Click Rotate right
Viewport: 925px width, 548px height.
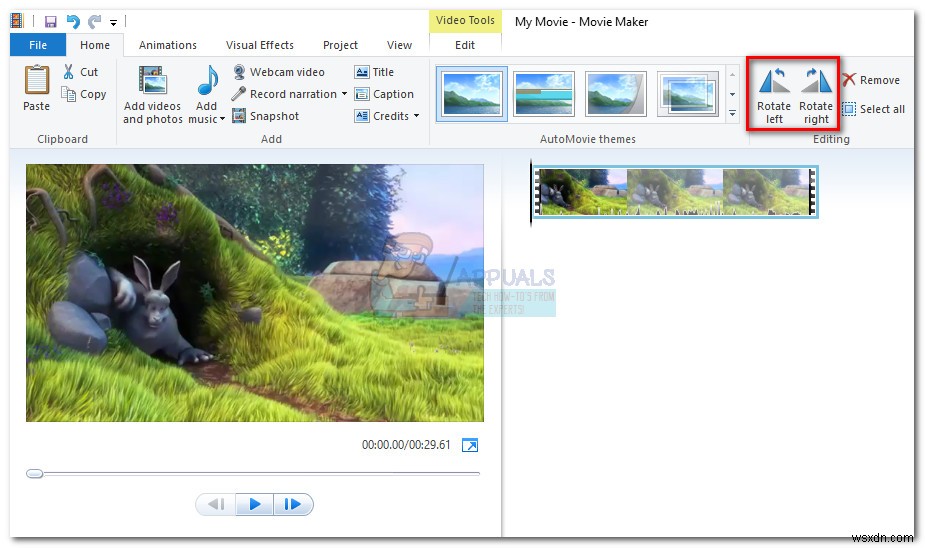pyautogui.click(x=816, y=96)
